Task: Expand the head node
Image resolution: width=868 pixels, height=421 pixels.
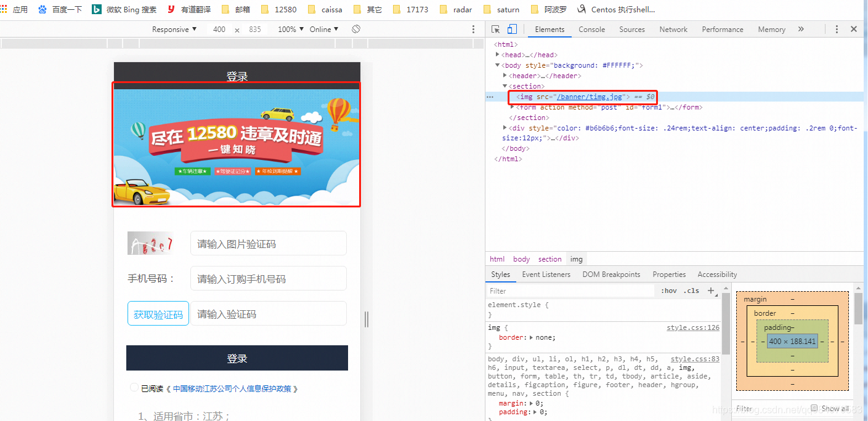Action: click(x=498, y=55)
